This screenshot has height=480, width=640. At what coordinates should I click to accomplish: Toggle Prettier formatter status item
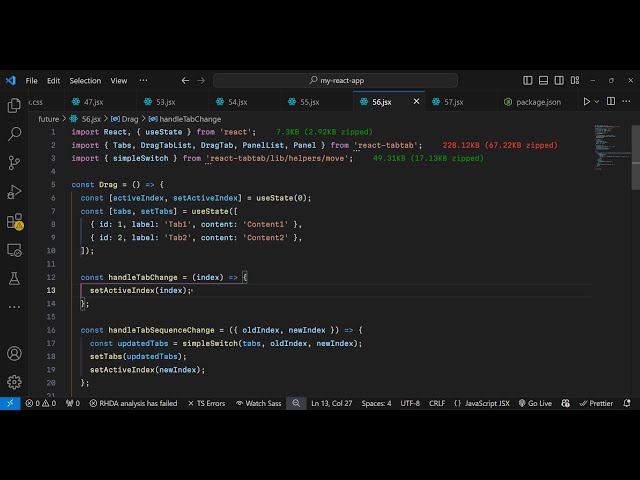(596, 403)
